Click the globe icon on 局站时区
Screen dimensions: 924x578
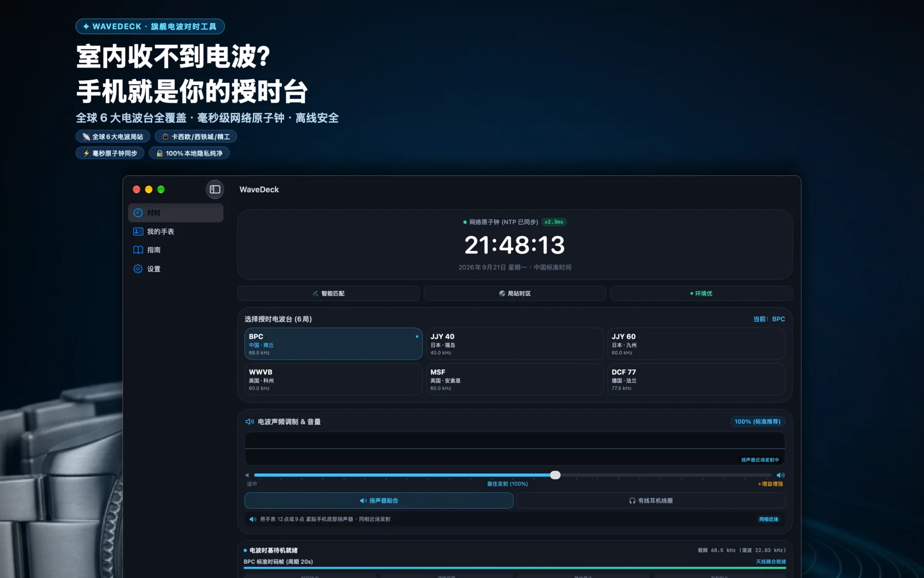point(502,293)
